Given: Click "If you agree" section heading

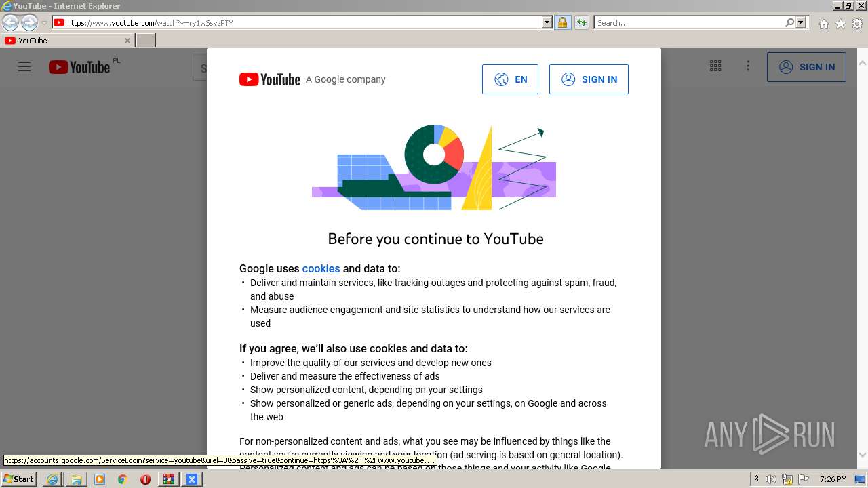Looking at the screenshot, I should (x=353, y=348).
